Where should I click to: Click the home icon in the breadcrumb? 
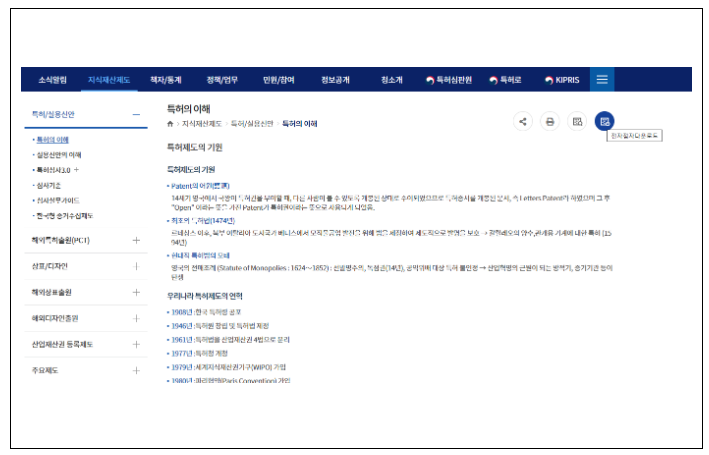click(170, 124)
